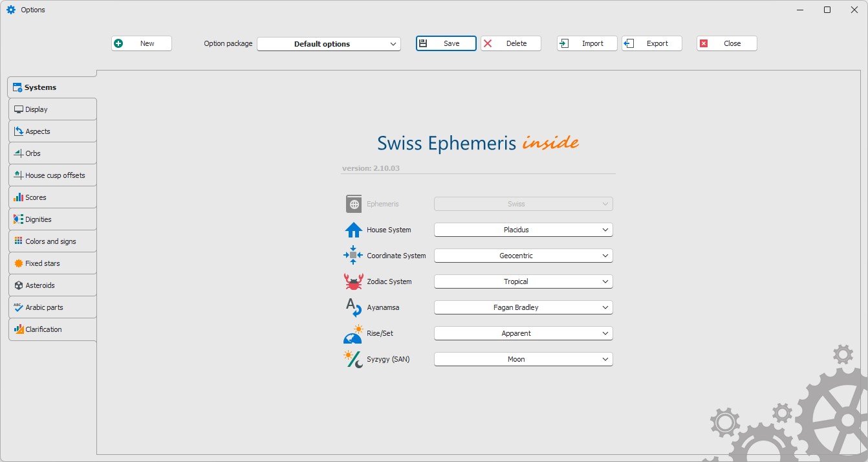Click the Syzygy sun and moon icon
The width and height of the screenshot is (868, 462).
click(x=353, y=359)
